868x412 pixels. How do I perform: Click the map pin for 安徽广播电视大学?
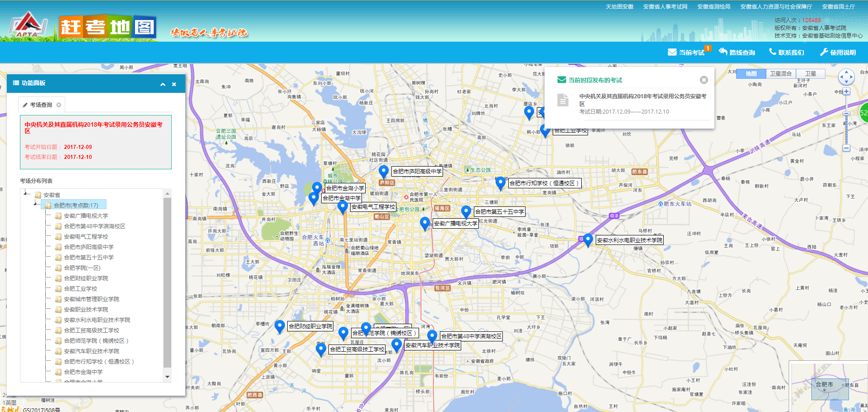pyautogui.click(x=425, y=224)
